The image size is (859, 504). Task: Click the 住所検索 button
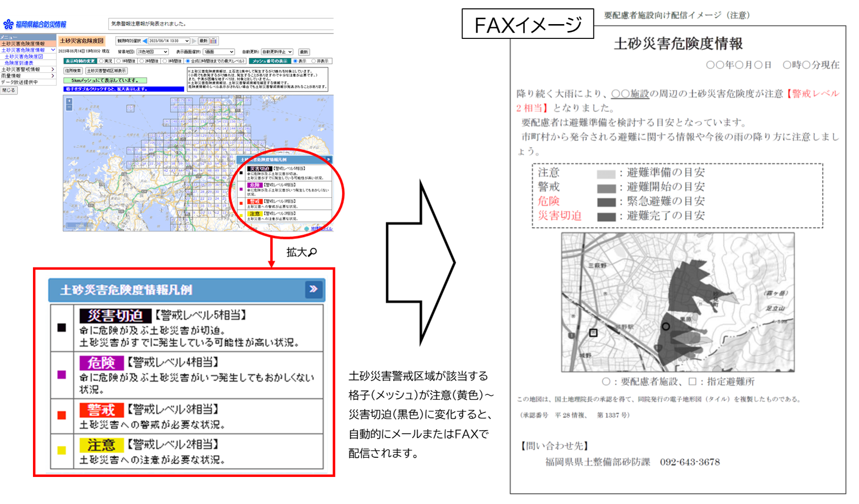73,70
